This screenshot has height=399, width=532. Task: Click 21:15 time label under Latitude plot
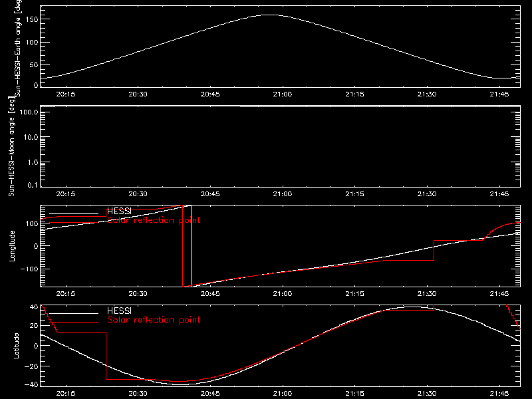pos(354,394)
